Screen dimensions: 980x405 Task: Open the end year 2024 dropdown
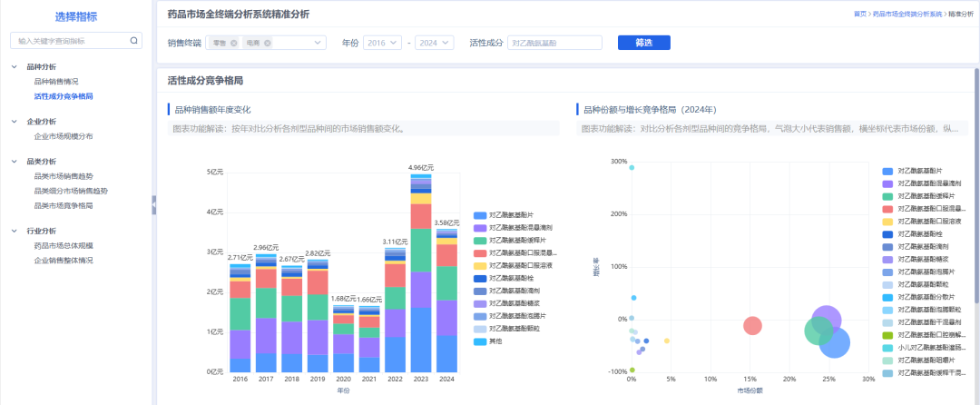pos(435,43)
